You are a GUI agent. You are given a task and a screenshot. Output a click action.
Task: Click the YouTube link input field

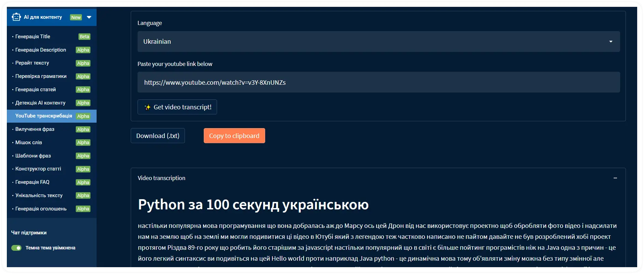[x=378, y=82]
